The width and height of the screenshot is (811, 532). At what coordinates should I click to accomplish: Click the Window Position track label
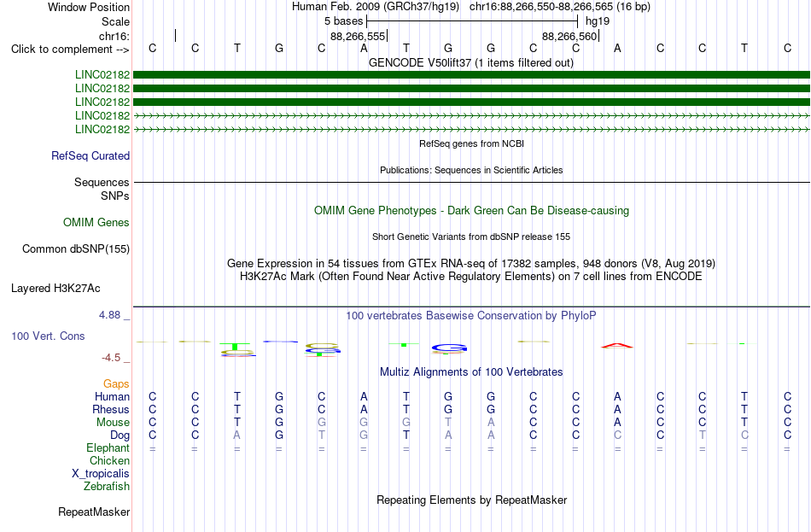pos(89,7)
